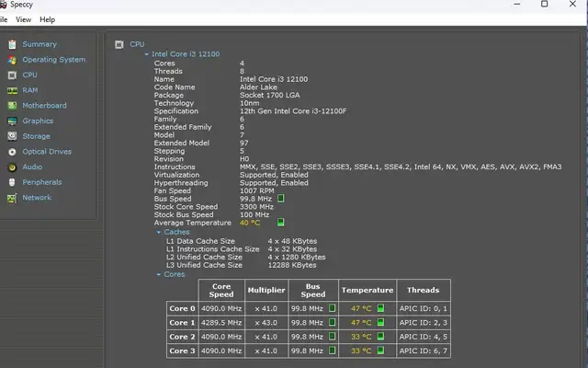Click Core 0 bus speed graph icon
The width and height of the screenshot is (588, 368).
[x=332, y=308]
